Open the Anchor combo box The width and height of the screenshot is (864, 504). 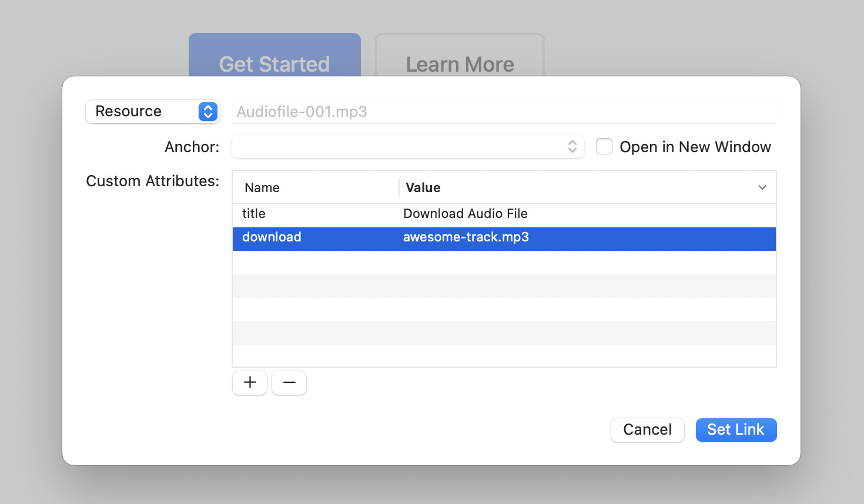click(x=400, y=146)
